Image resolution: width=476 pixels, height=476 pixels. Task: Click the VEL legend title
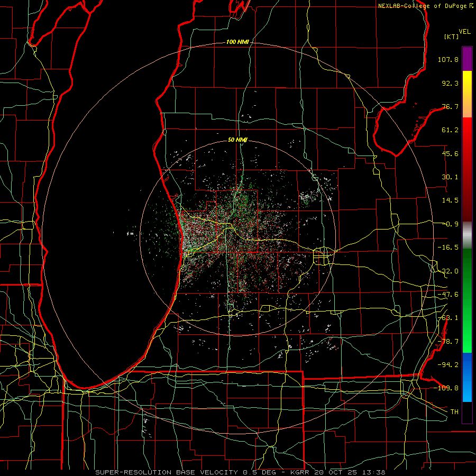pyautogui.click(x=464, y=31)
